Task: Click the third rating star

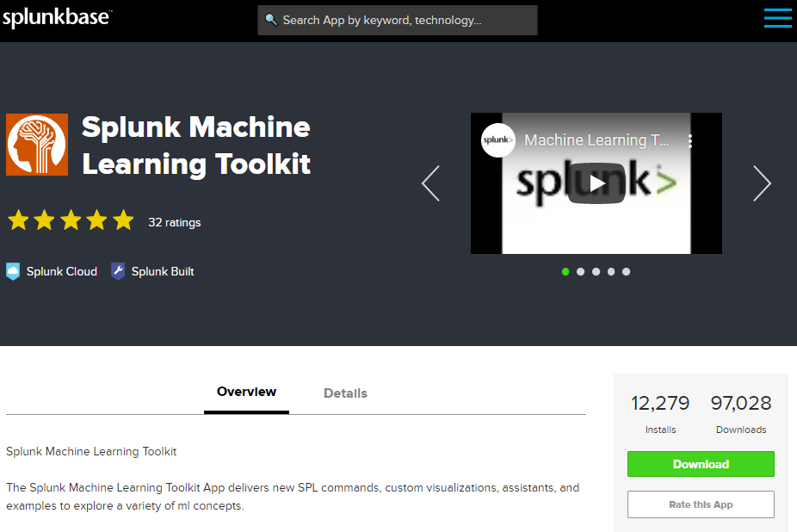Action: coord(71,220)
